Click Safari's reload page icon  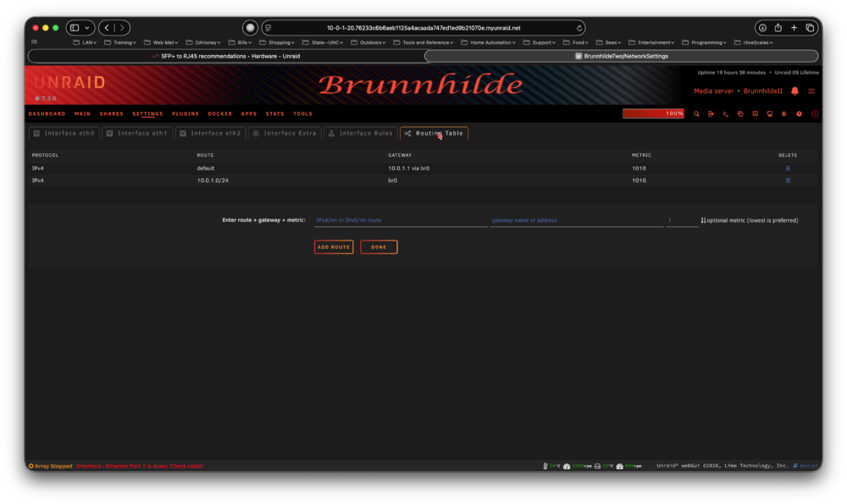click(x=579, y=28)
